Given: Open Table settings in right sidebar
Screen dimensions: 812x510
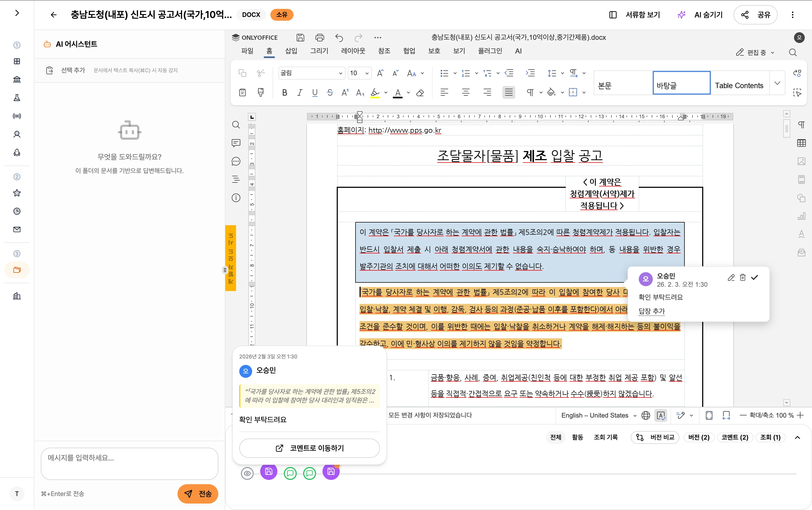Looking at the screenshot, I should point(801,143).
